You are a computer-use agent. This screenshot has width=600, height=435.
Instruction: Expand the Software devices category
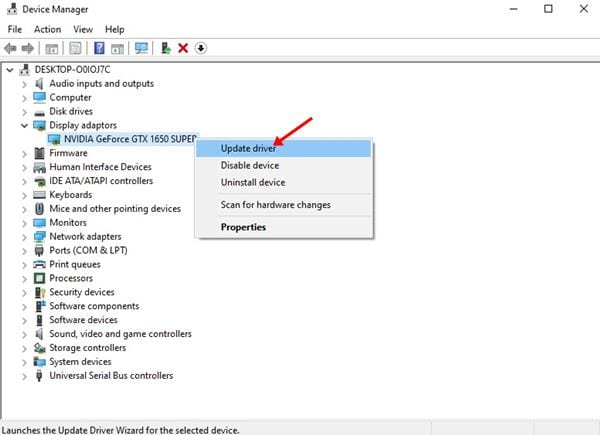(24, 321)
